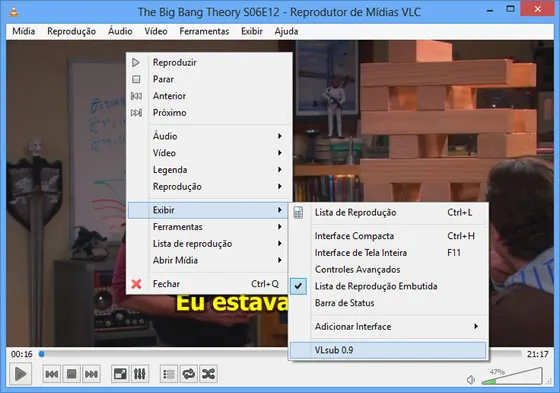
Task: Stop playback using the toolbar stop button
Action: 71,374
